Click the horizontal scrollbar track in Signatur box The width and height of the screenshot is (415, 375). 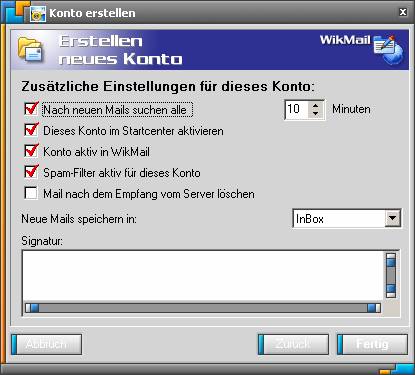203,308
